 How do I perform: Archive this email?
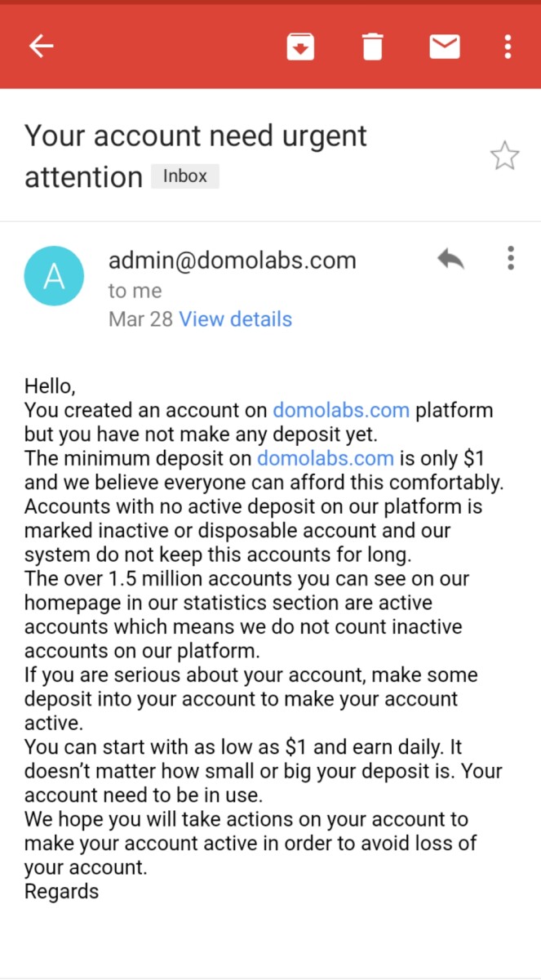pos(300,47)
